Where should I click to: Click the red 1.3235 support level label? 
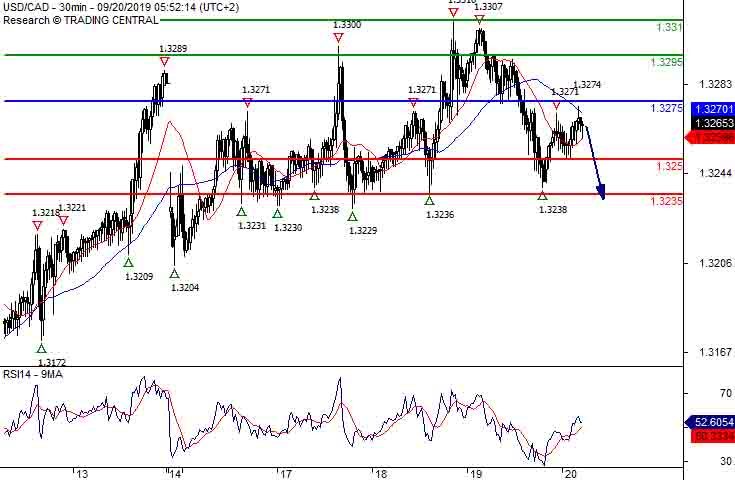click(x=667, y=201)
